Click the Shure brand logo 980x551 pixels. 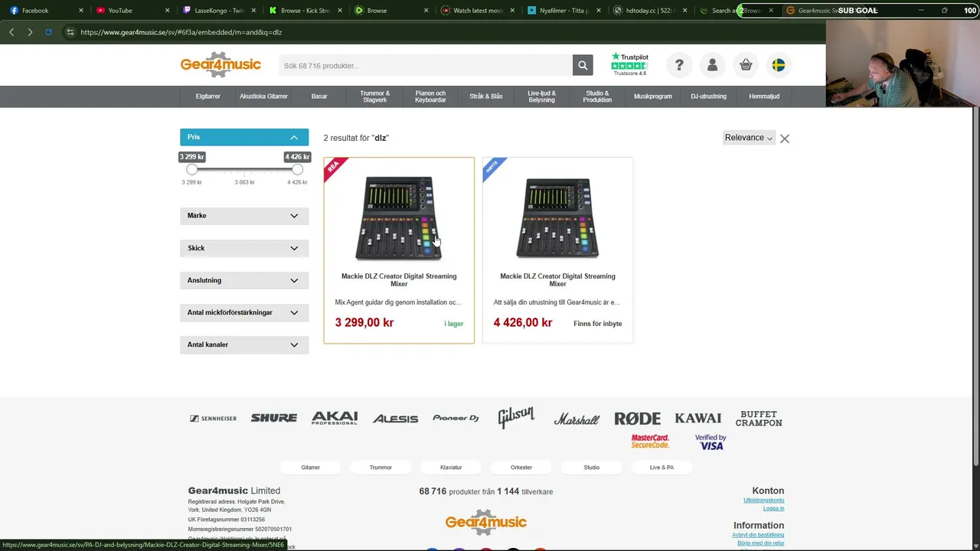[x=273, y=418]
